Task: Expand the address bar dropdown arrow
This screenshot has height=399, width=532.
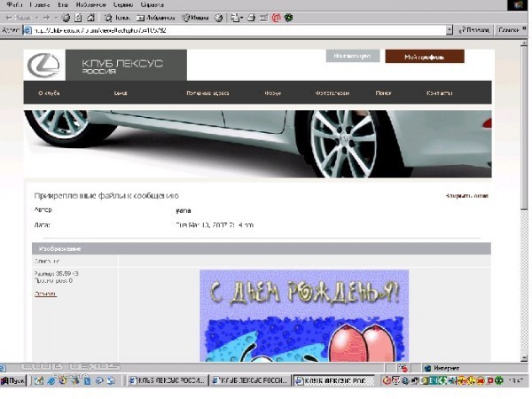Action: [450, 29]
